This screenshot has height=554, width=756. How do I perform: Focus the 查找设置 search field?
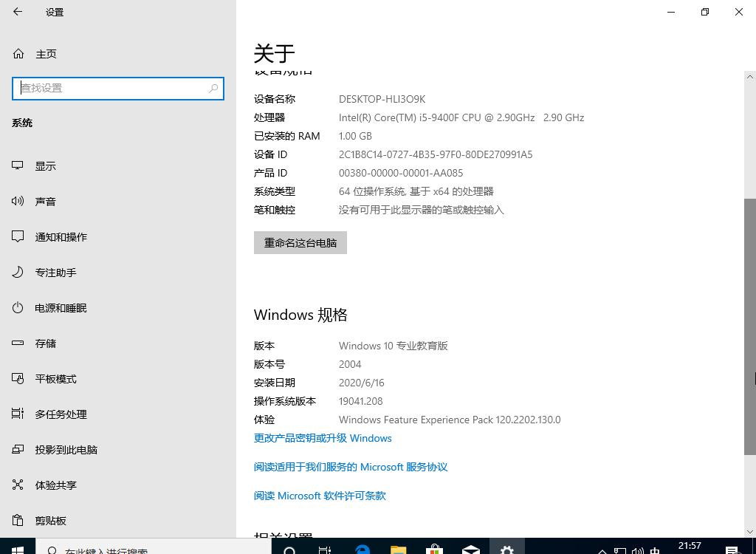point(118,89)
